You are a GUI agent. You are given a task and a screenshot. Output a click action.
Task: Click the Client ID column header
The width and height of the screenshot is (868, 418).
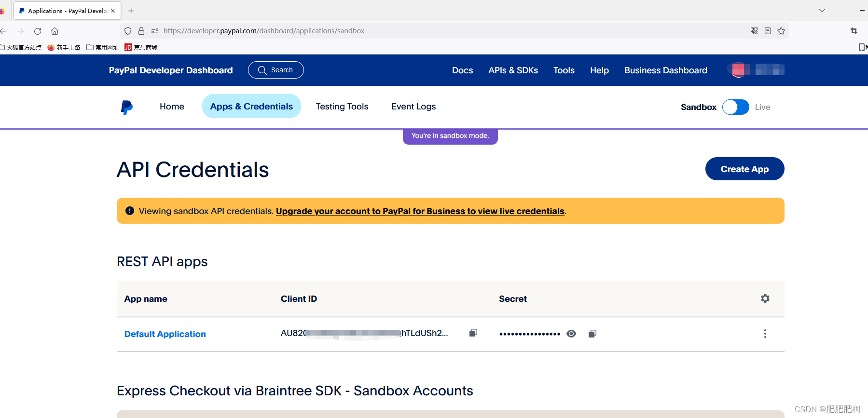pos(299,299)
